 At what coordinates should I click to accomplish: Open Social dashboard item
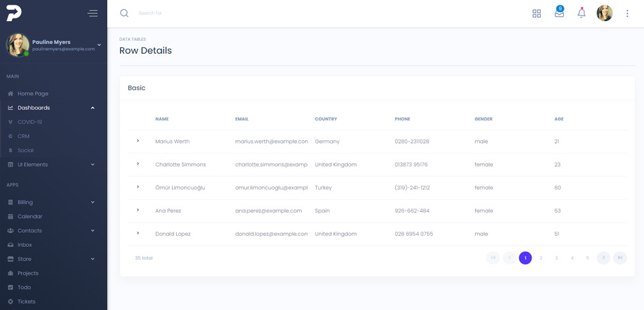pos(26,151)
